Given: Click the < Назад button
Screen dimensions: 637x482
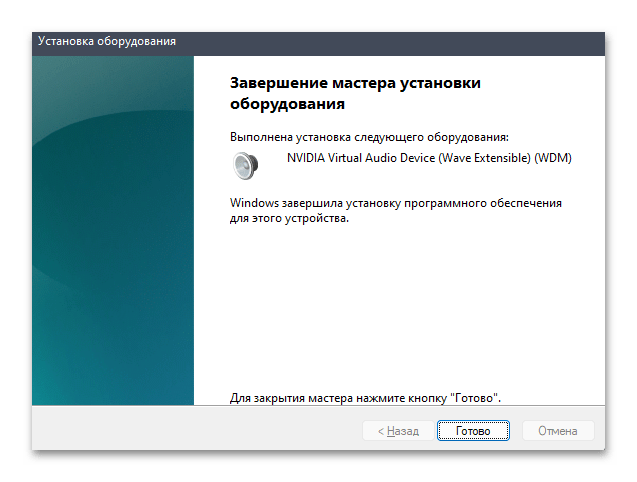Looking at the screenshot, I should pos(398,430).
